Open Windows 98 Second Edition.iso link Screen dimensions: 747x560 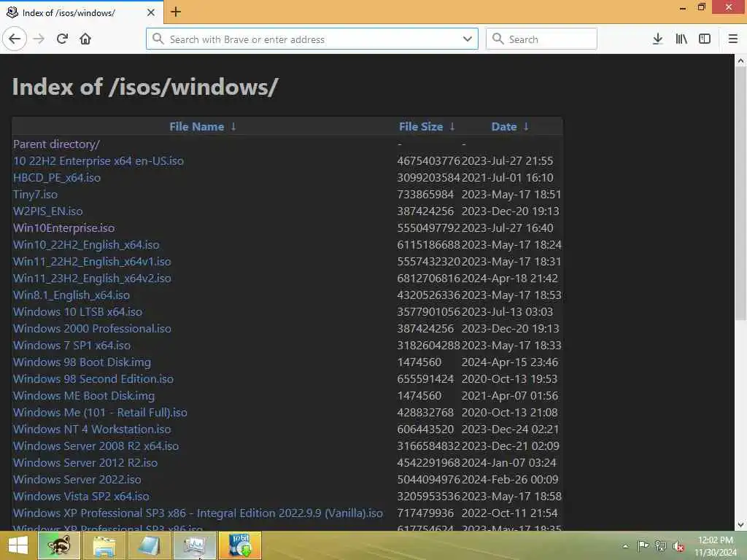coord(93,378)
